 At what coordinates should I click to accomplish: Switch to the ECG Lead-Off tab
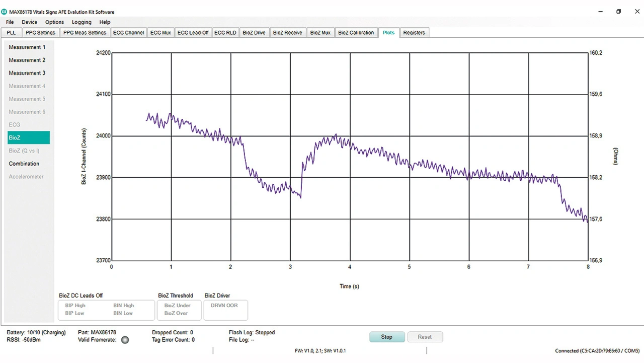(x=193, y=33)
